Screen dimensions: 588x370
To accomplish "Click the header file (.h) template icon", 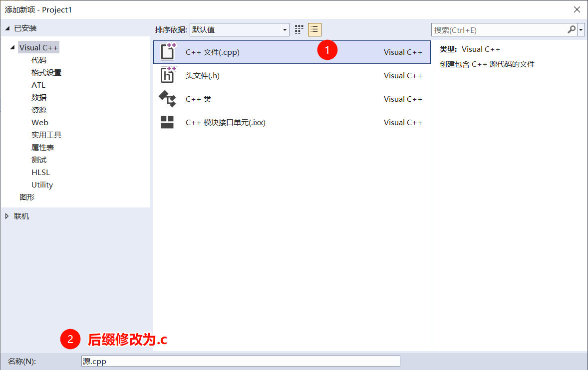I will pyautogui.click(x=168, y=74).
